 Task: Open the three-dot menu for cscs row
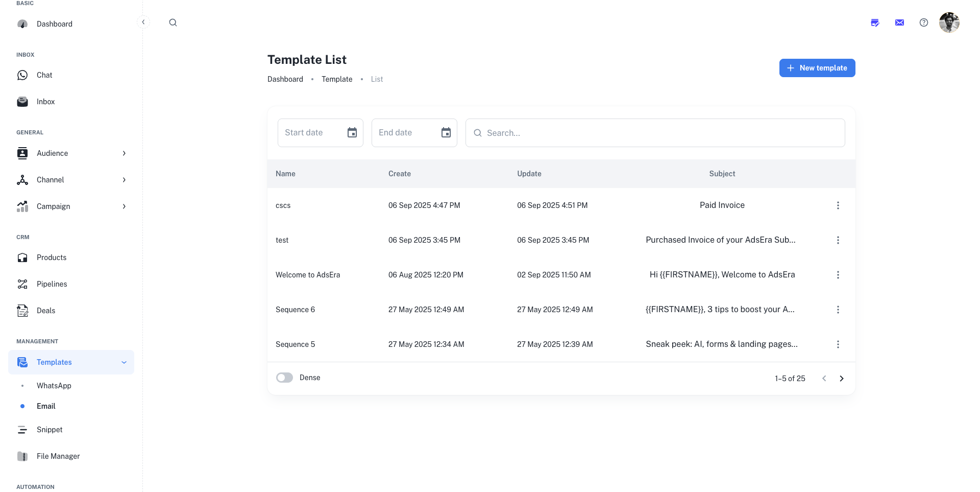(838, 205)
